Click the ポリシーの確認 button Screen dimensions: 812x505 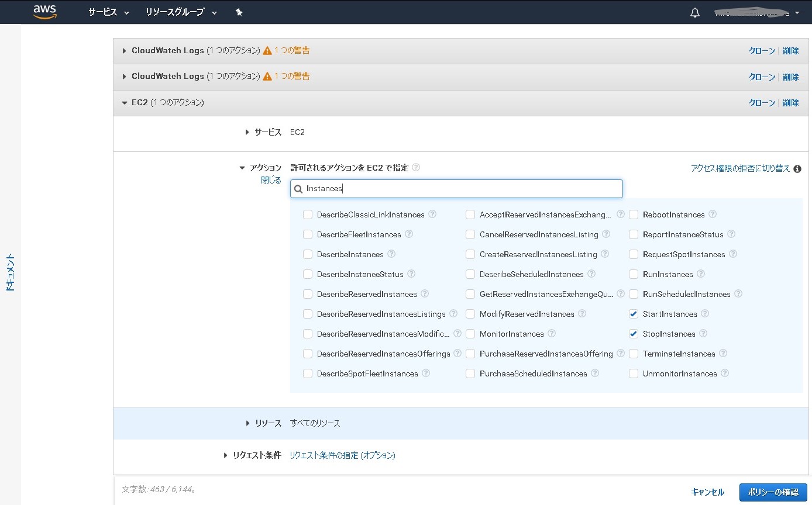(773, 492)
